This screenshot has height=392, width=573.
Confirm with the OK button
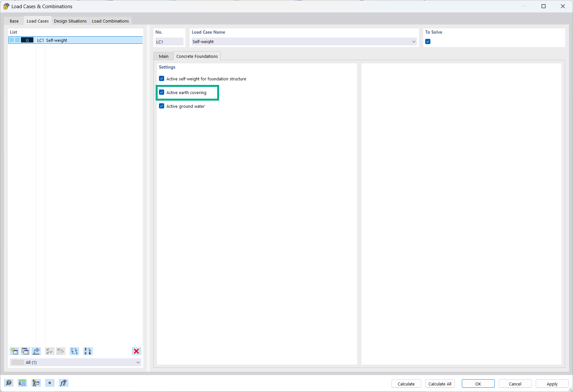tap(478, 384)
